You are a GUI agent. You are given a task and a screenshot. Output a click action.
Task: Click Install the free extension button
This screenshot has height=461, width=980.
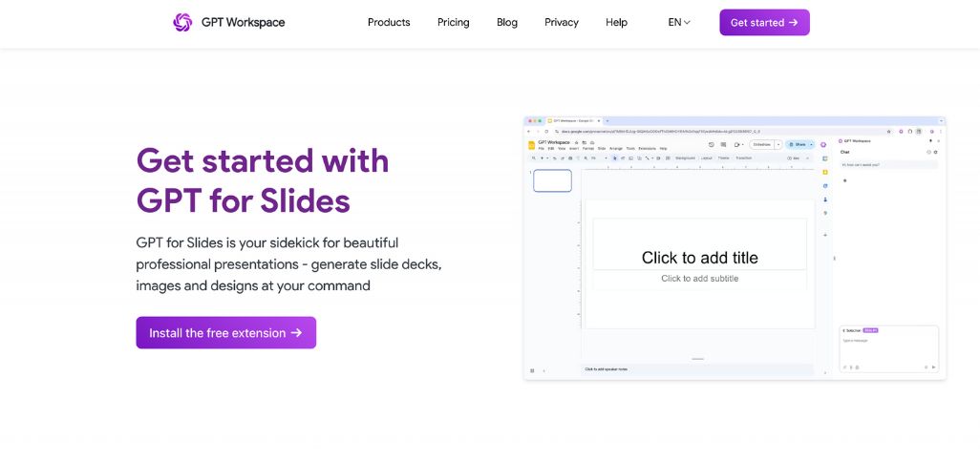click(226, 333)
